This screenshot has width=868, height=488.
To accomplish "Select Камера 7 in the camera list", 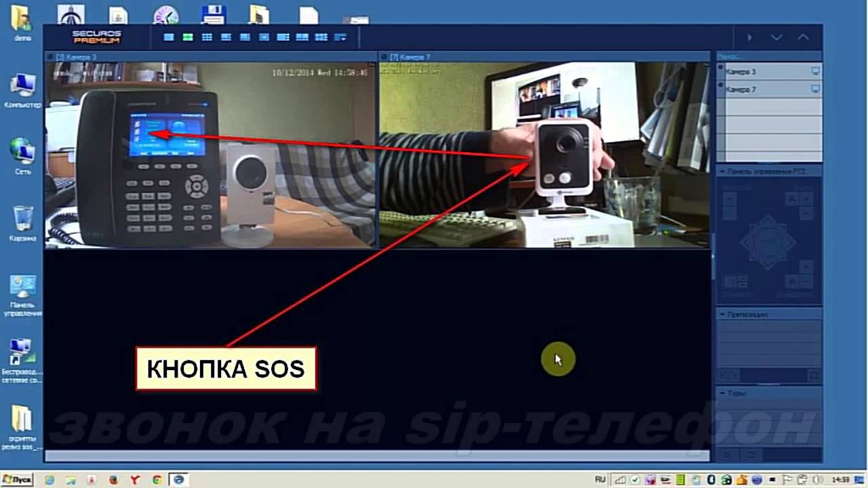I will [x=770, y=89].
